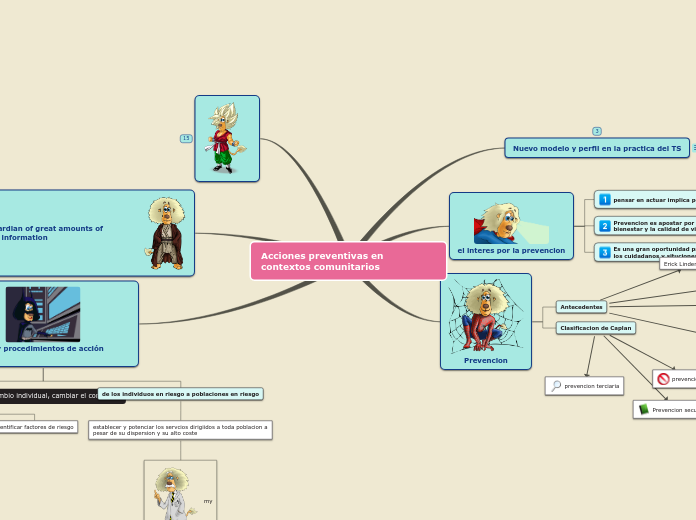Select the 'Prevencion secu' node text
696x520 pixels.
click(x=674, y=410)
